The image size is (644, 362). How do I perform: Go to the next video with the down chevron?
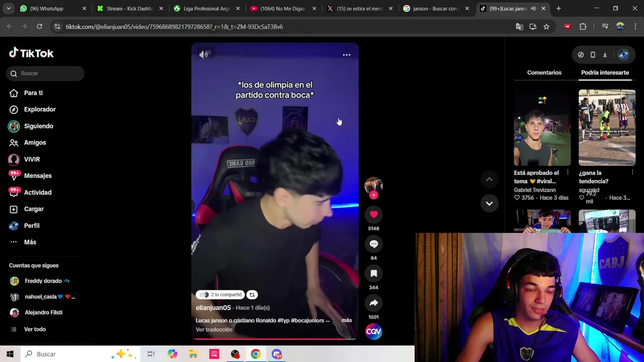pos(489,203)
